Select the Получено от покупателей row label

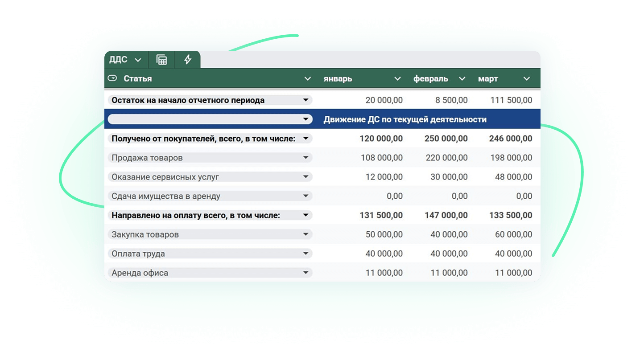click(x=203, y=139)
